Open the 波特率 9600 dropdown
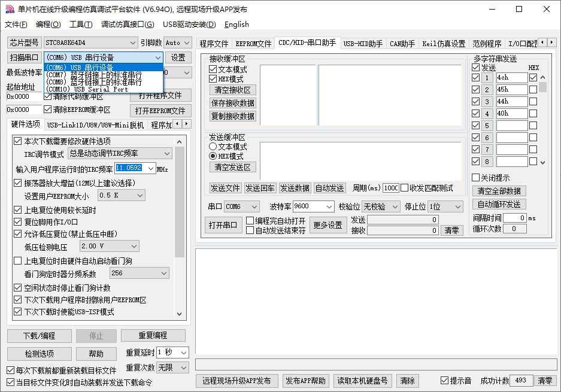 (x=329, y=206)
